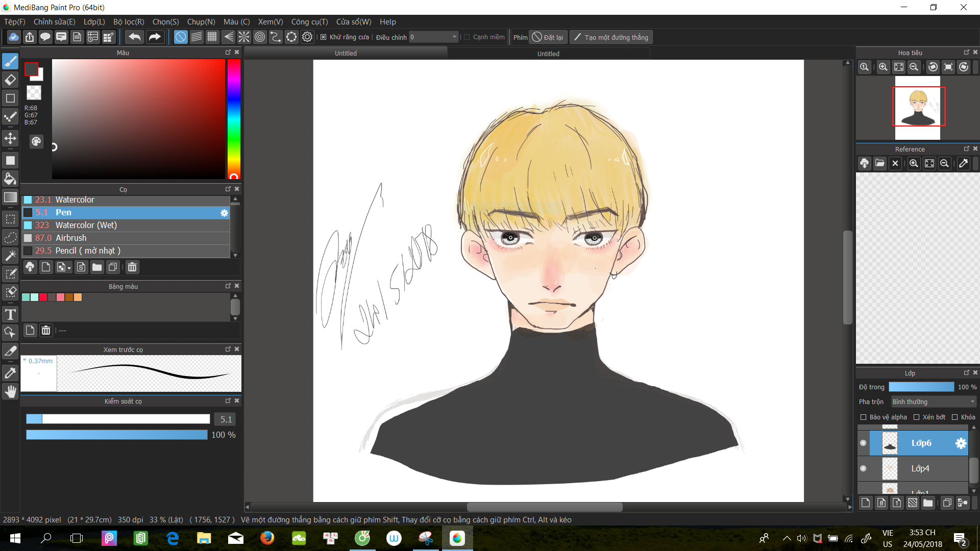
Task: Select the Move tool
Action: (10, 138)
